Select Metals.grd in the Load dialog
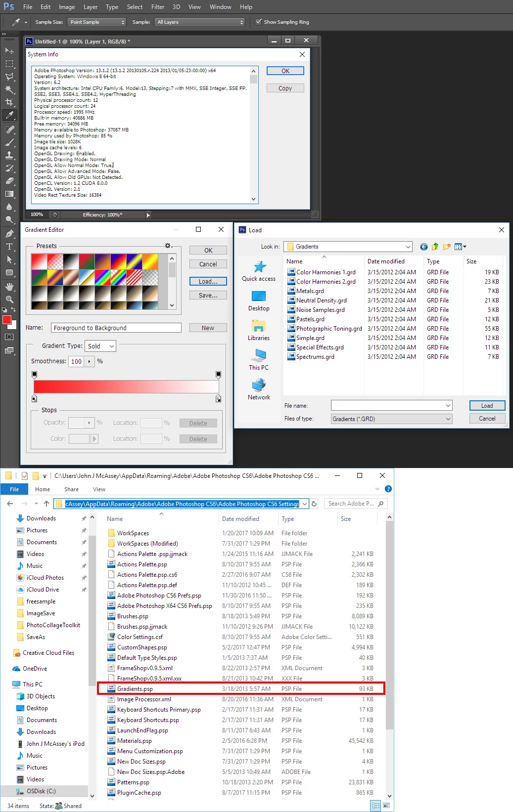 (310, 291)
